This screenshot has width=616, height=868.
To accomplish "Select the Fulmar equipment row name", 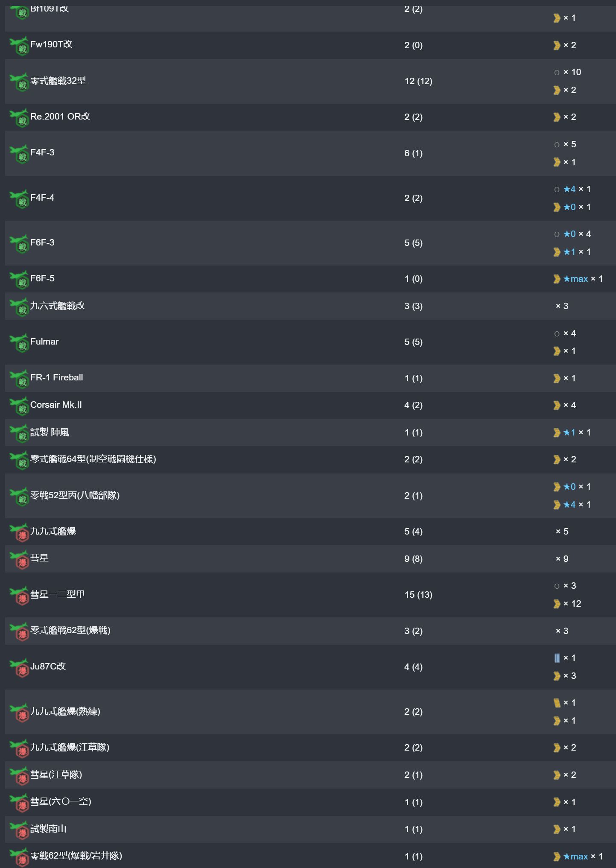I will pyautogui.click(x=44, y=342).
